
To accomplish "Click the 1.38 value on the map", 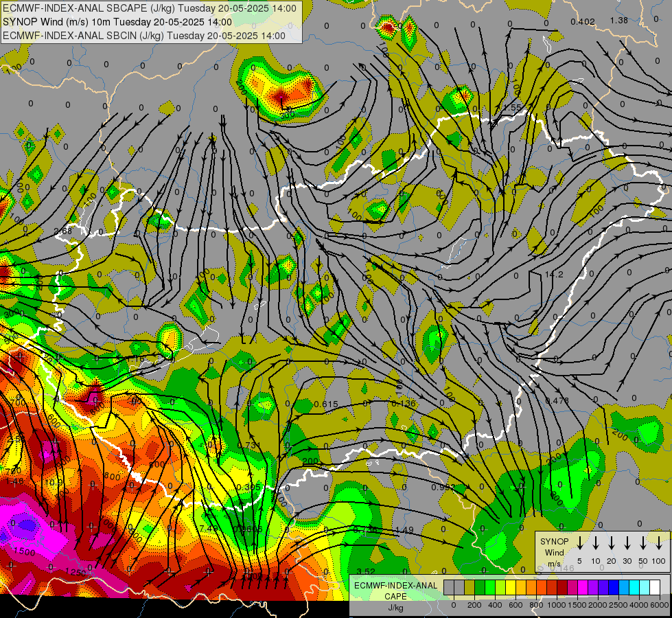I will pos(619,20).
